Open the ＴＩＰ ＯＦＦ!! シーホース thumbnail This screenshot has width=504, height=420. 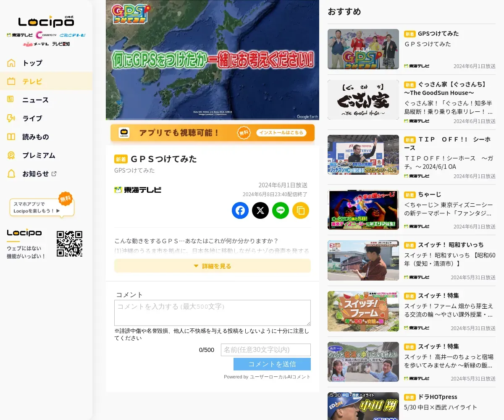pyautogui.click(x=363, y=155)
